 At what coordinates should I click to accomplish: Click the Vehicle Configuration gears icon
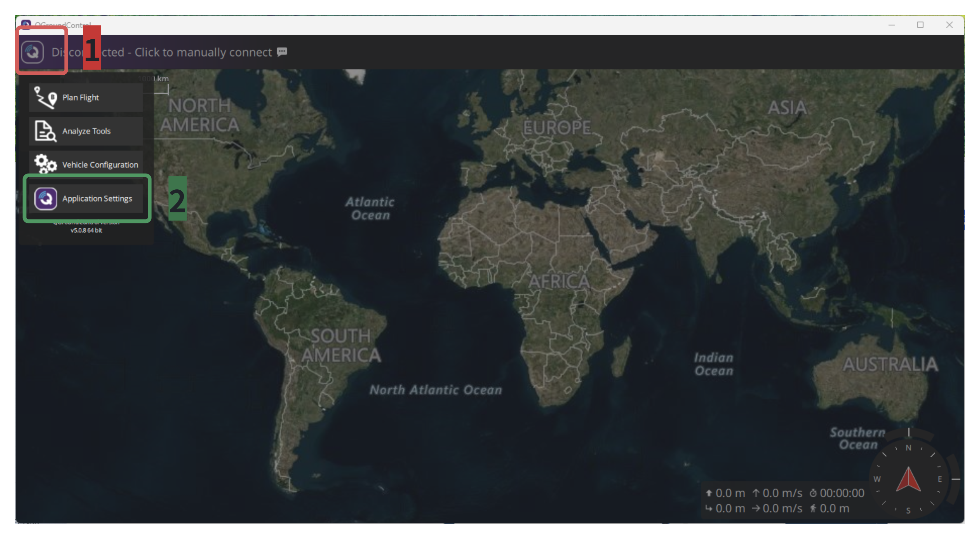coord(45,164)
